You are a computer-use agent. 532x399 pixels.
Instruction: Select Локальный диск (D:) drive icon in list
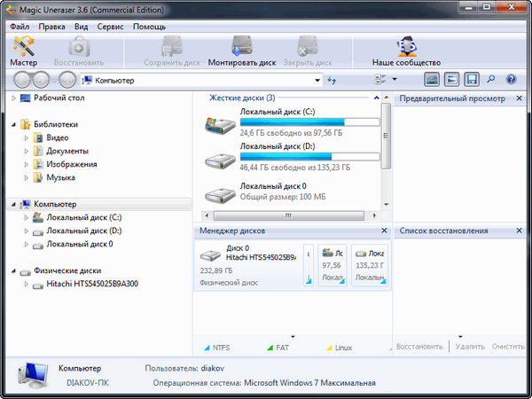[x=220, y=160]
